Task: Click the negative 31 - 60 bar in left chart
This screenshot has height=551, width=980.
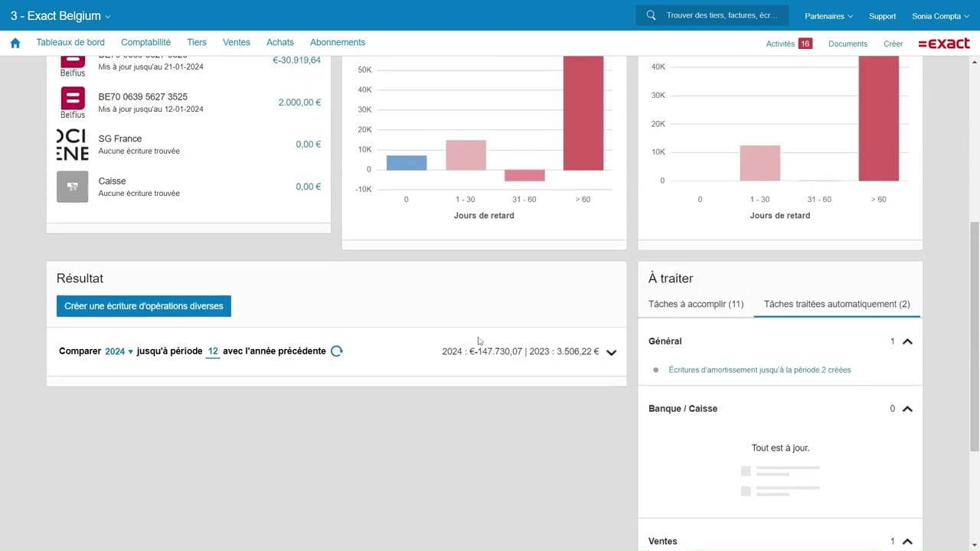Action: point(524,175)
